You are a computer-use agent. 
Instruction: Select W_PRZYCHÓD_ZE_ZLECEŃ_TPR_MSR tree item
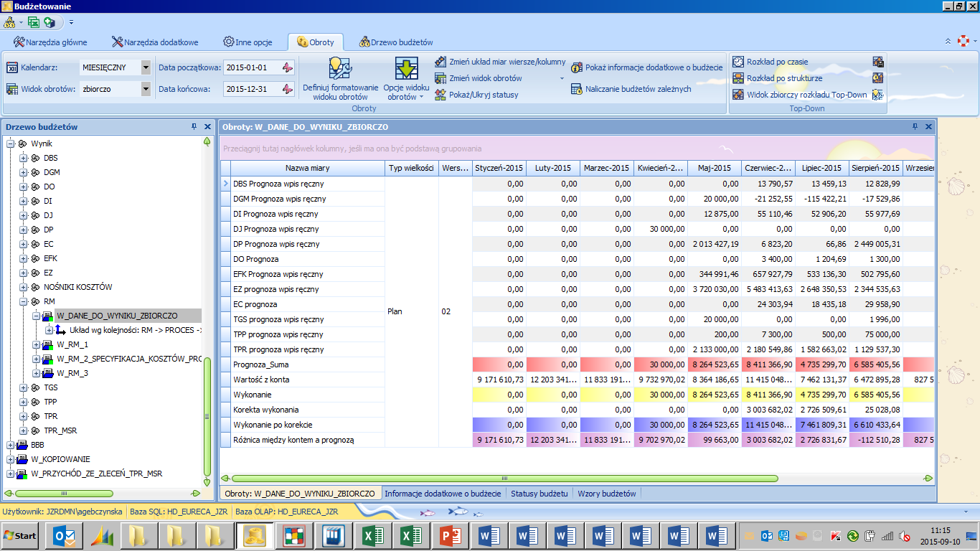[96, 474]
